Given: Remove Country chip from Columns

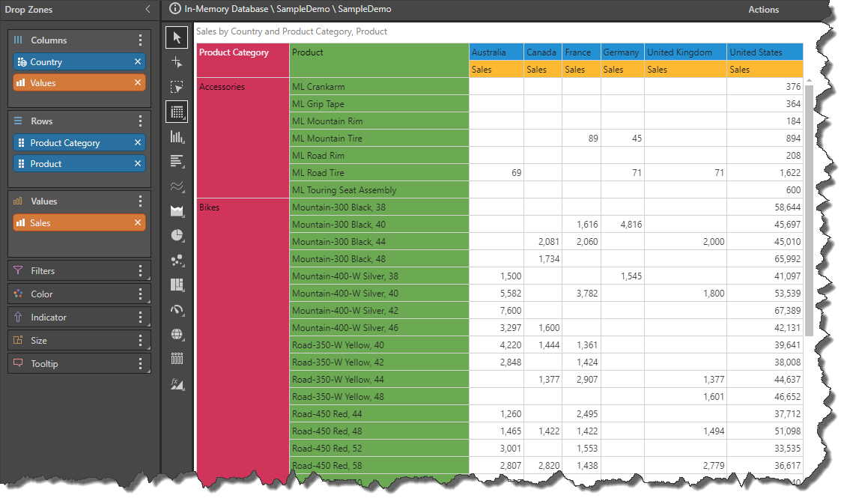Looking at the screenshot, I should [x=138, y=62].
